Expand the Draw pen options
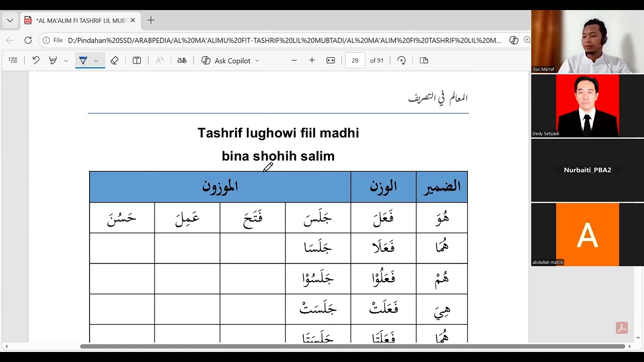The image size is (644, 362). pos(96,60)
